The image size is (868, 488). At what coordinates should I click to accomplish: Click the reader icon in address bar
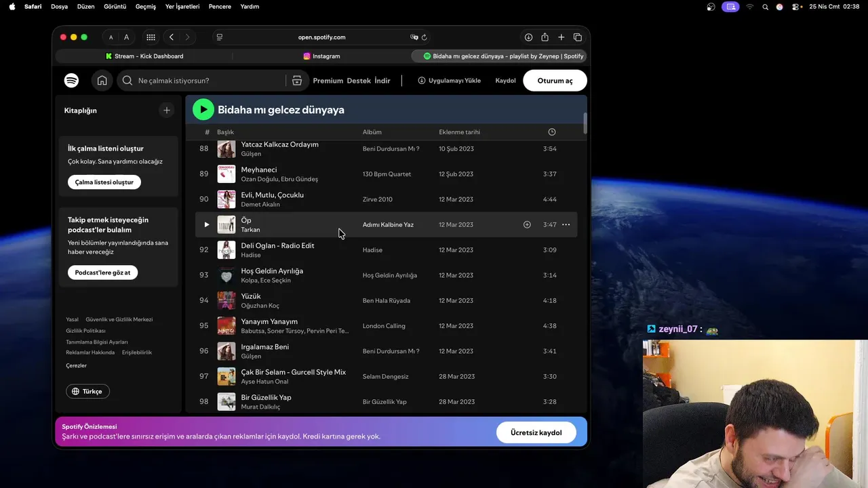tap(220, 37)
